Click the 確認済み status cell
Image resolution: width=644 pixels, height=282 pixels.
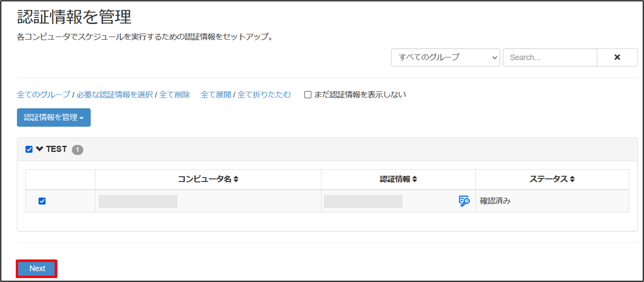pyautogui.click(x=552, y=201)
